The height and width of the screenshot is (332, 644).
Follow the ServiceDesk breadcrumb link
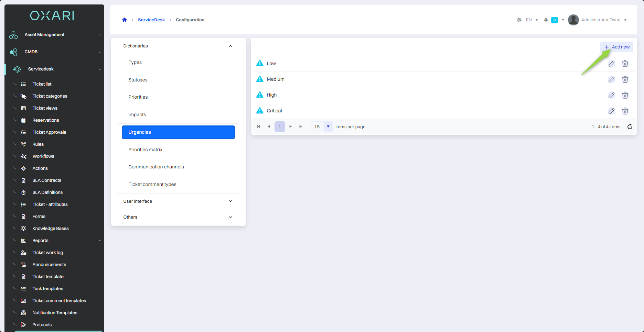(151, 20)
